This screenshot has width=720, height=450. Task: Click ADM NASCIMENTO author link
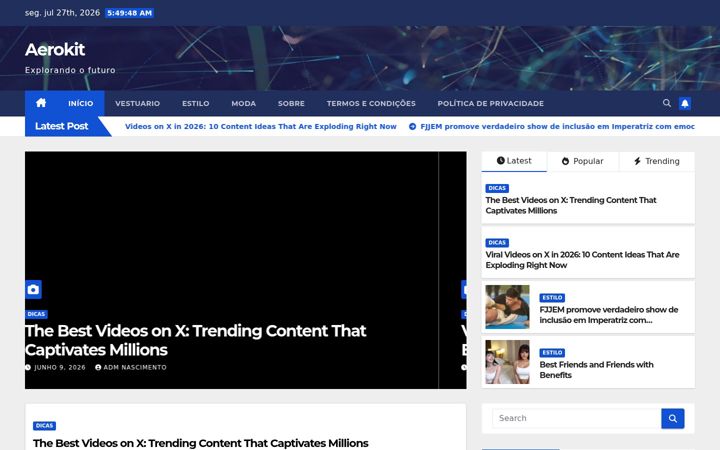(135, 367)
